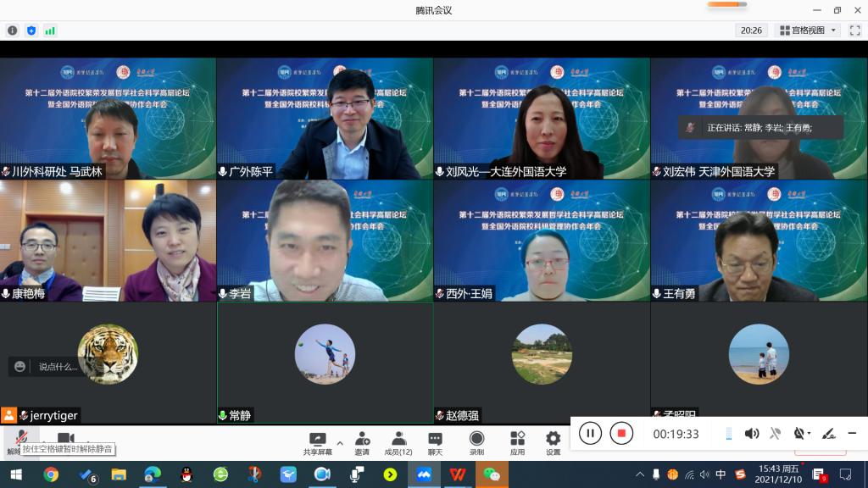Open the Apps (应用) menu
This screenshot has height=488, width=868.
coord(517,442)
